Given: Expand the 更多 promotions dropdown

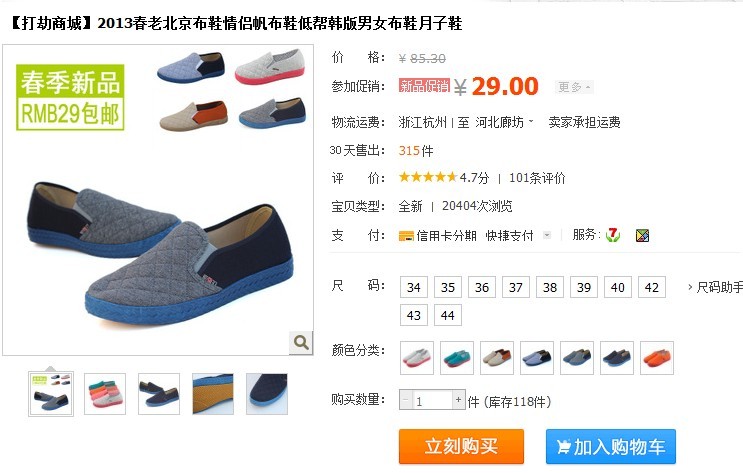Looking at the screenshot, I should pyautogui.click(x=574, y=87).
